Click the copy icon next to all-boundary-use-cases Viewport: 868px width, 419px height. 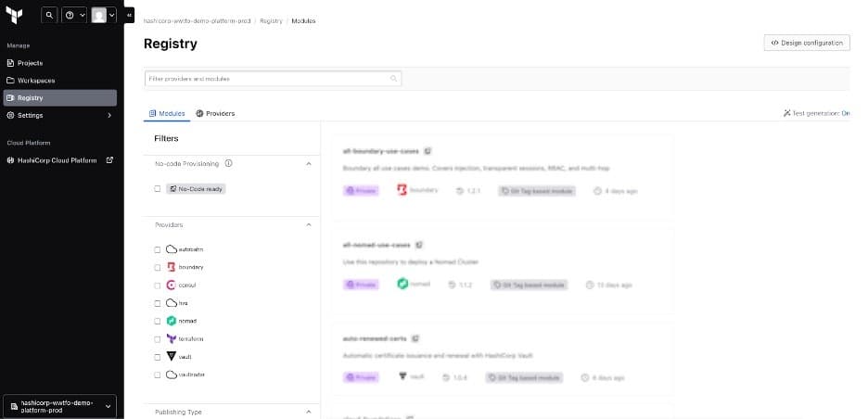pos(428,150)
